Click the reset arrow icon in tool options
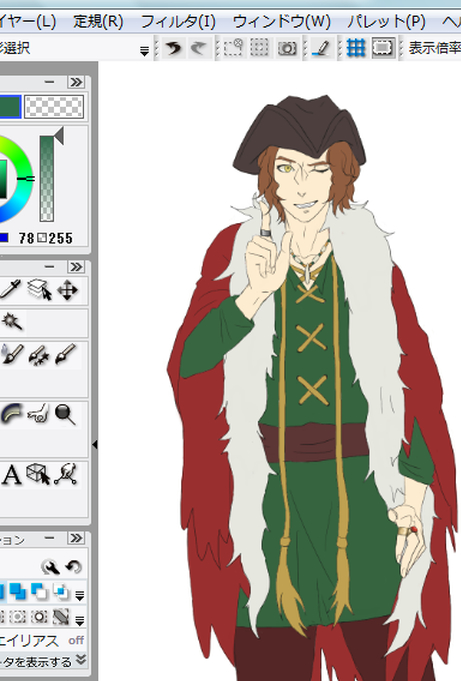The height and width of the screenshot is (681, 461). (x=73, y=566)
